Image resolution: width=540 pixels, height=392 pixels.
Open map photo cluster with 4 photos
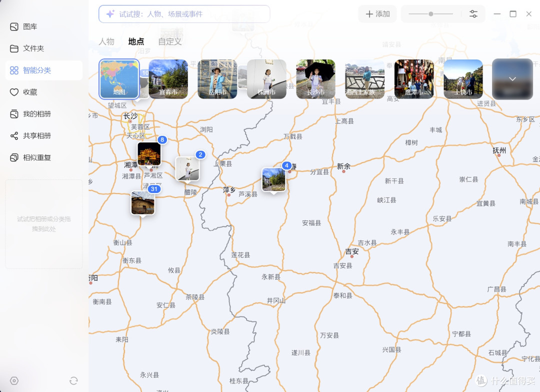274,179
